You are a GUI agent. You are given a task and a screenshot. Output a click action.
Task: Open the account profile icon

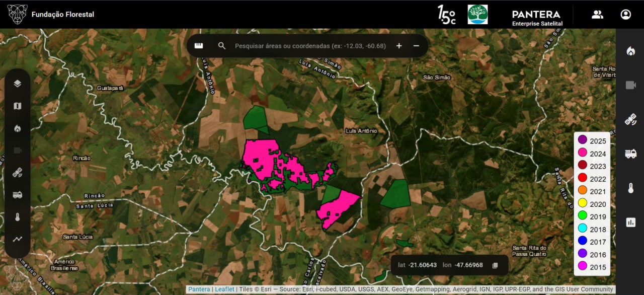(x=625, y=14)
